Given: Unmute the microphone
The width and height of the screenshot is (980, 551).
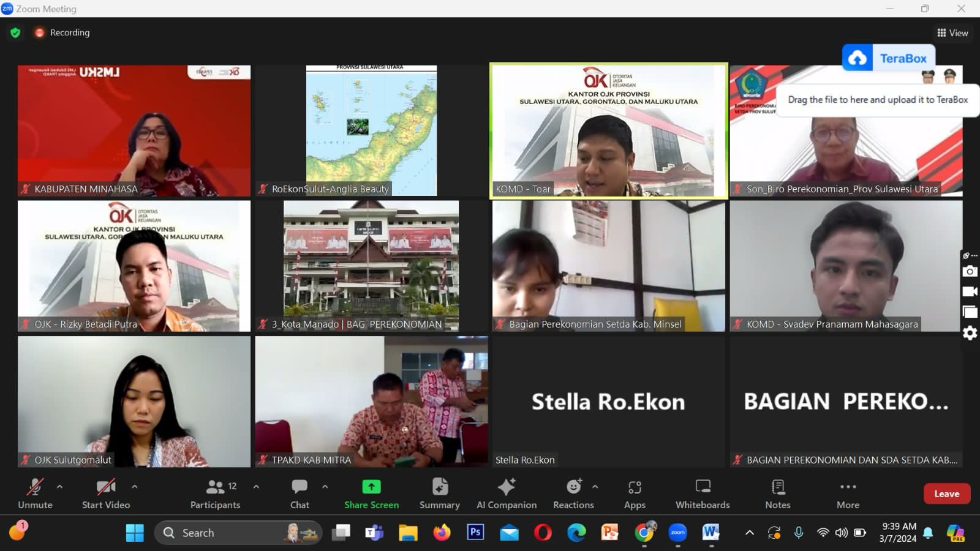Looking at the screenshot, I should point(35,495).
